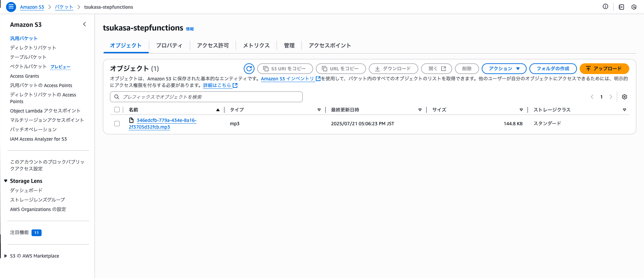The height and width of the screenshot is (278, 644).
Task: Click the ダウンロード button
Action: click(393, 69)
